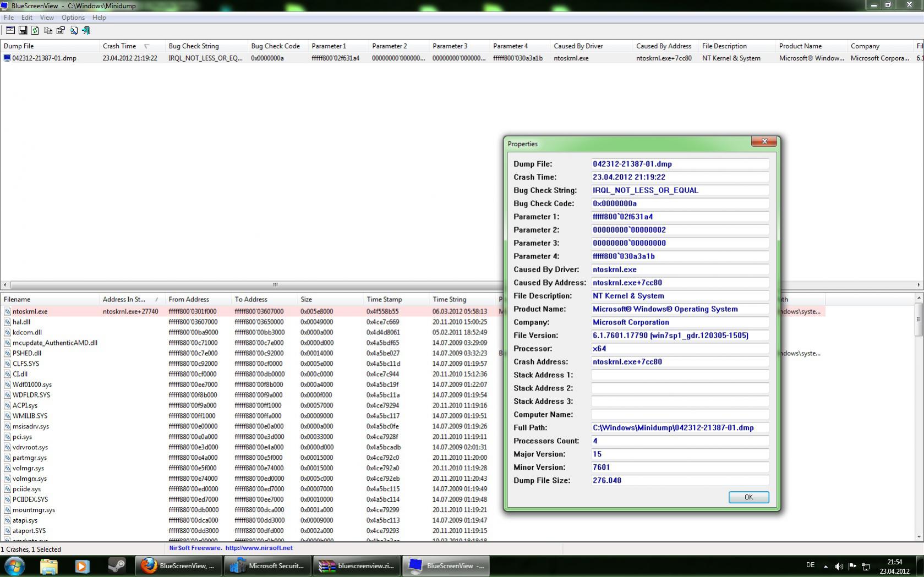924x577 pixels.
Task: Switch to Microsoft Security Essentials taskbar window
Action: pyautogui.click(x=267, y=566)
